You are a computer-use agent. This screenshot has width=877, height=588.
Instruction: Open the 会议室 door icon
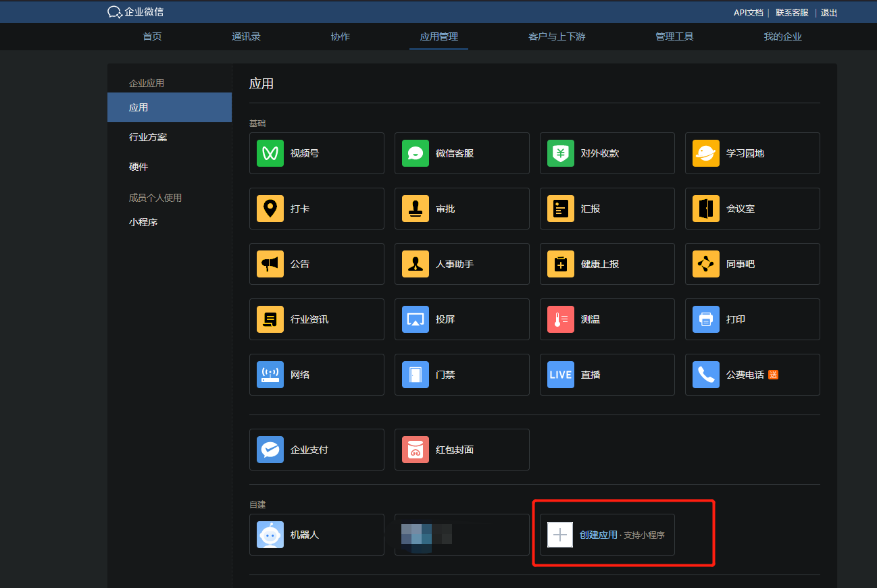(706, 209)
